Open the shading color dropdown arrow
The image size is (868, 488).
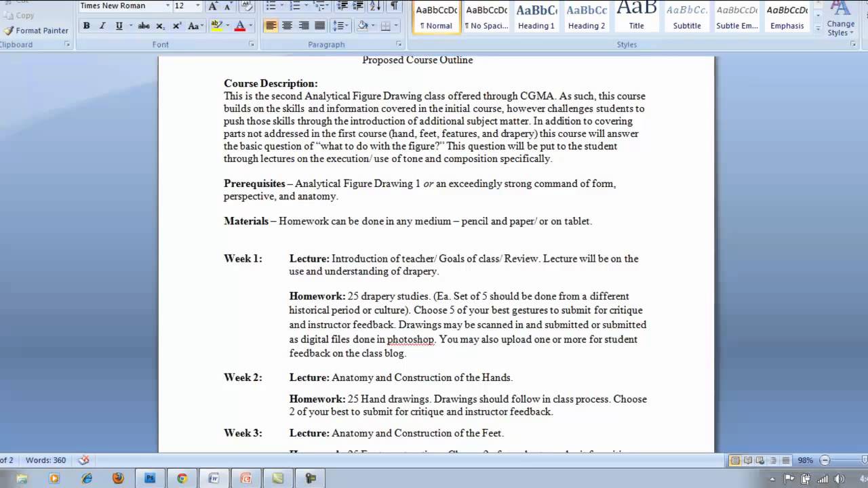[x=373, y=26]
